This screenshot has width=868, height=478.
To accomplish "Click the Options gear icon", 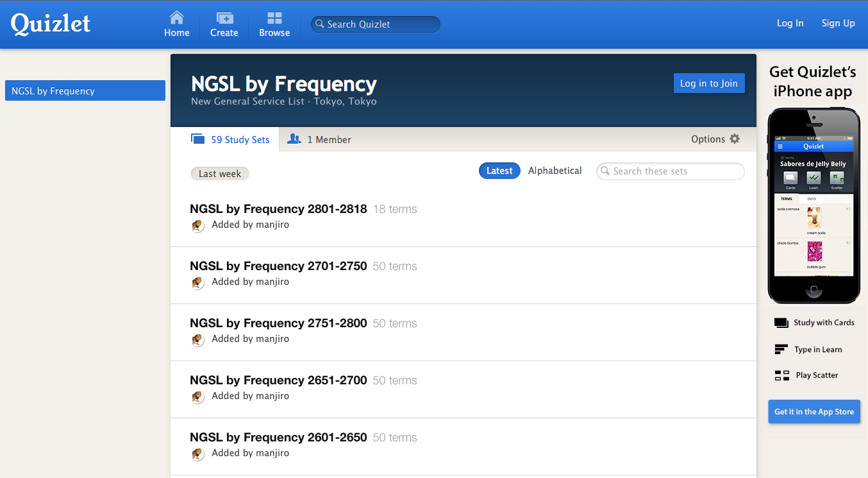I will click(735, 139).
